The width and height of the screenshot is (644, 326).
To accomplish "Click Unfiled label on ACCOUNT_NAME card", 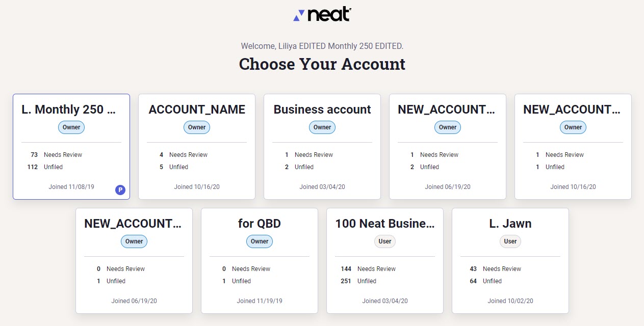I will pyautogui.click(x=178, y=167).
